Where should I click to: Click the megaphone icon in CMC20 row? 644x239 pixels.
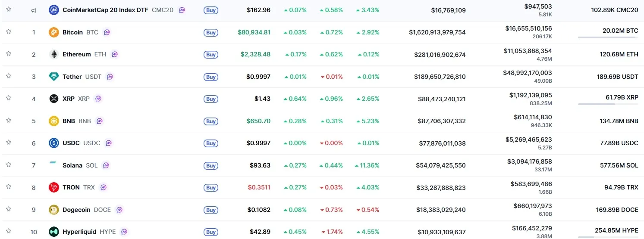click(x=34, y=10)
